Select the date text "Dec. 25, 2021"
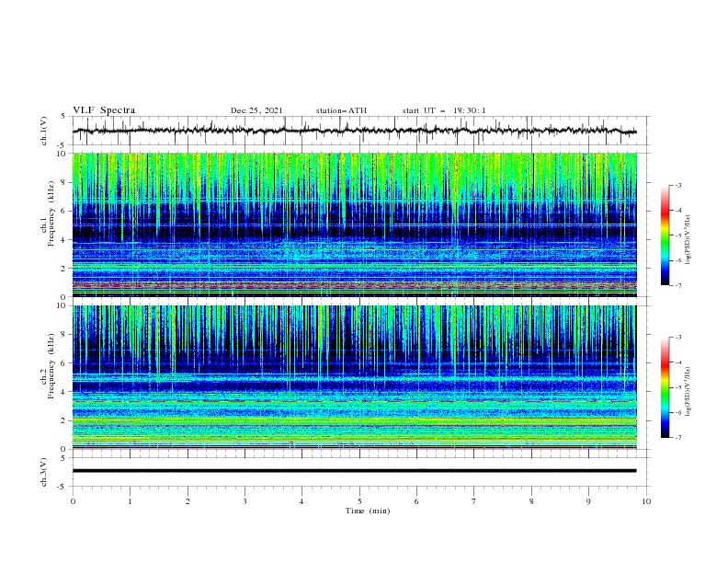This screenshot has width=728, height=563. 256,110
